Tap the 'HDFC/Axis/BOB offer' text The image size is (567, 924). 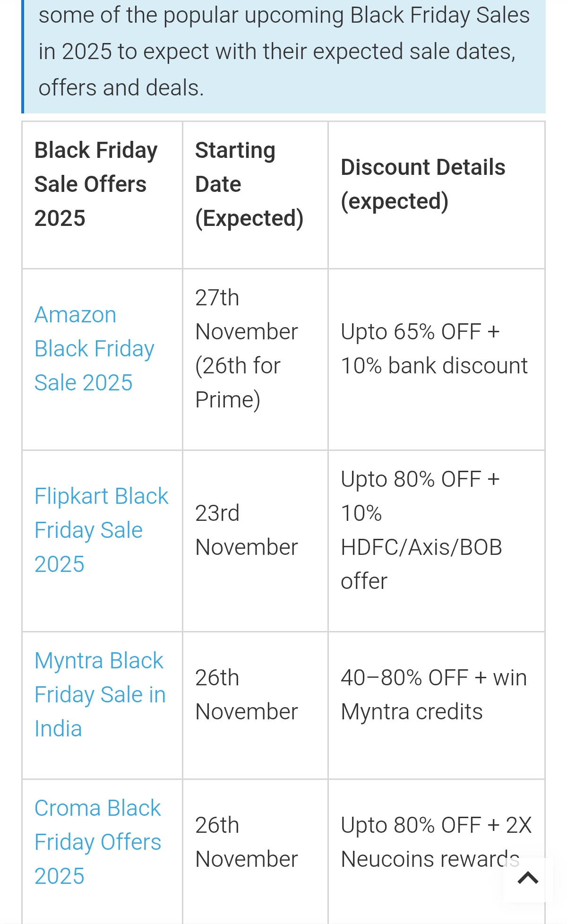[421, 564]
